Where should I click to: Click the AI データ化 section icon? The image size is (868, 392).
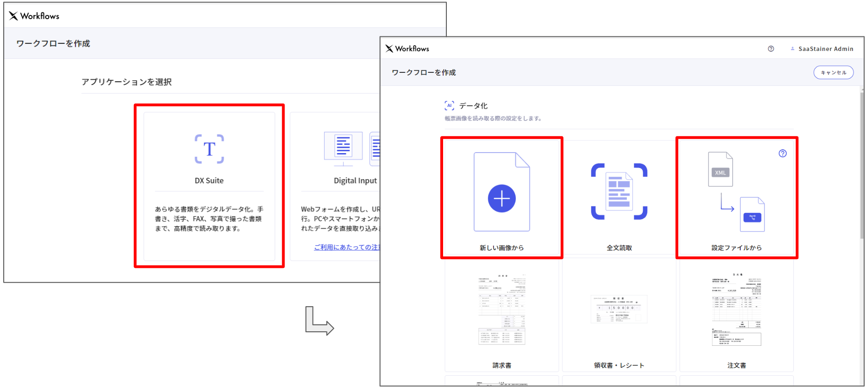(449, 105)
